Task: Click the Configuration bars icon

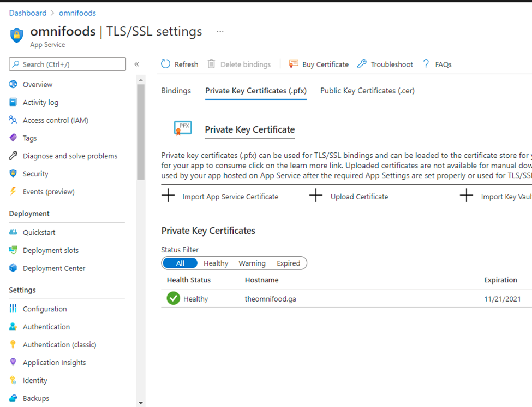Action: 13,309
